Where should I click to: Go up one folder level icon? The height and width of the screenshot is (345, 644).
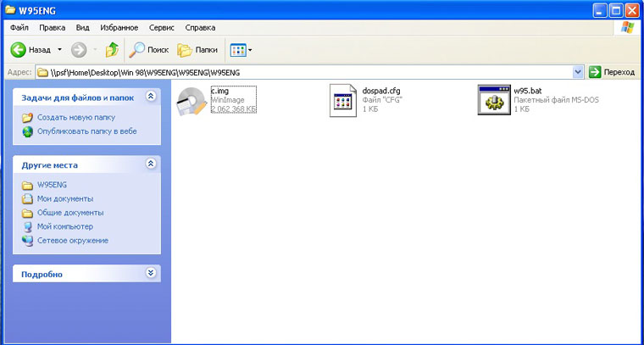[x=112, y=50]
